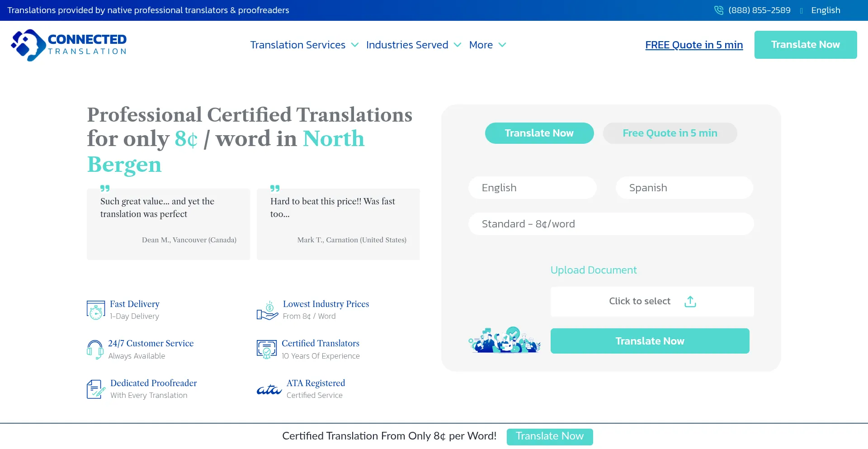
Task: Click the 24/7 Customer Service headset icon
Action: coord(94,349)
